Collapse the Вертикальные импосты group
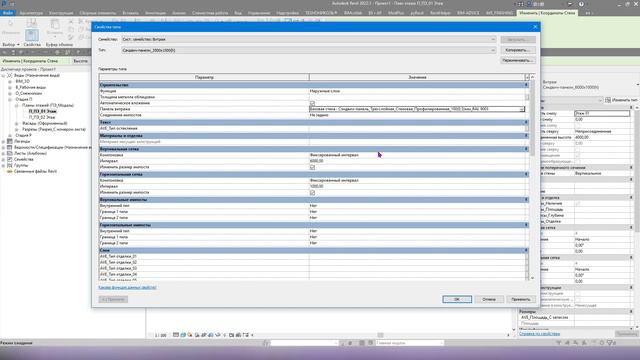 tap(526, 200)
